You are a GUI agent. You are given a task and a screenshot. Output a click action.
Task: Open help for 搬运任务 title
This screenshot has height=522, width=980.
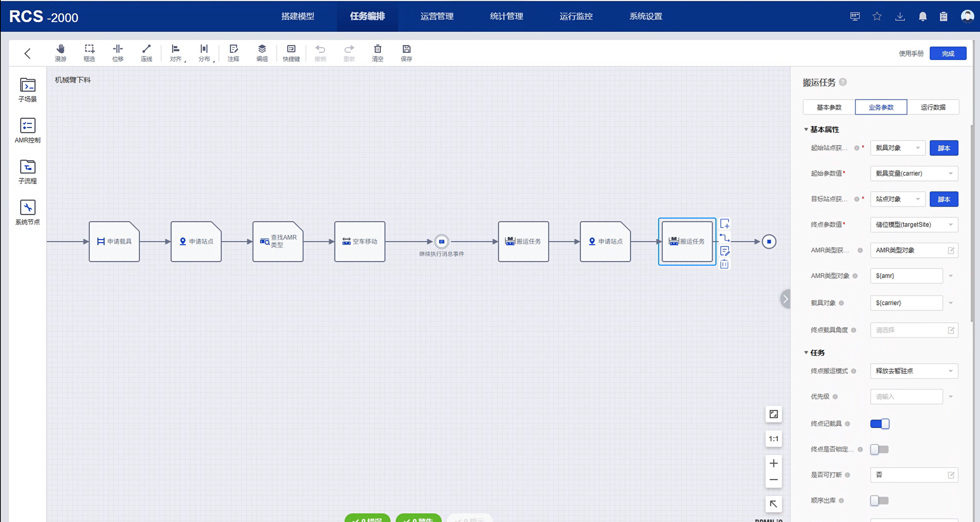[x=843, y=82]
